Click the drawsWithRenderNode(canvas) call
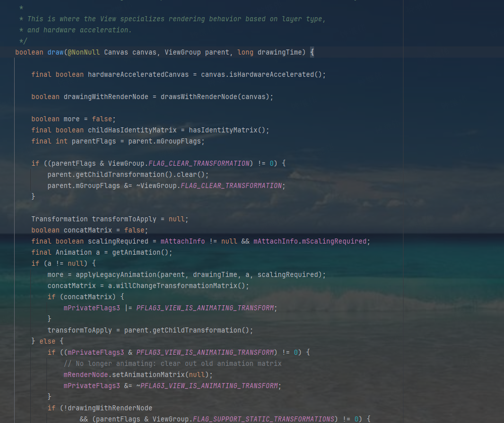The width and height of the screenshot is (504, 423). pyautogui.click(x=215, y=97)
